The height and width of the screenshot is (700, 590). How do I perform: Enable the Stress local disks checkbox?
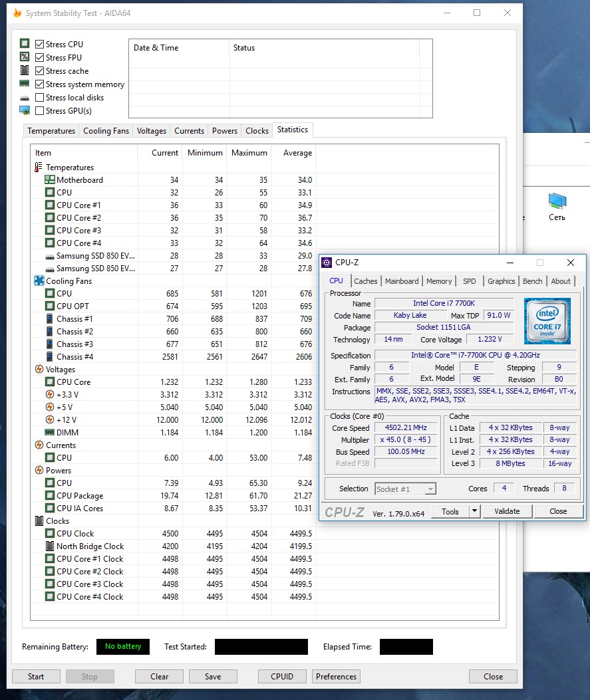point(39,97)
